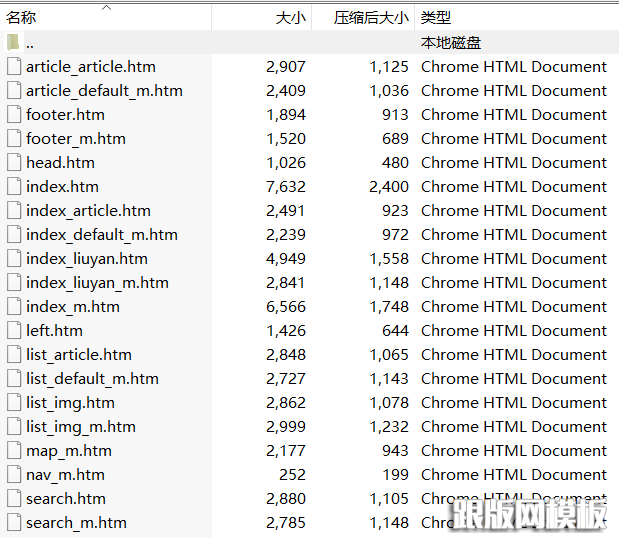The width and height of the screenshot is (619, 538).
Task: Click the map_m.htm file name
Action: point(69,451)
